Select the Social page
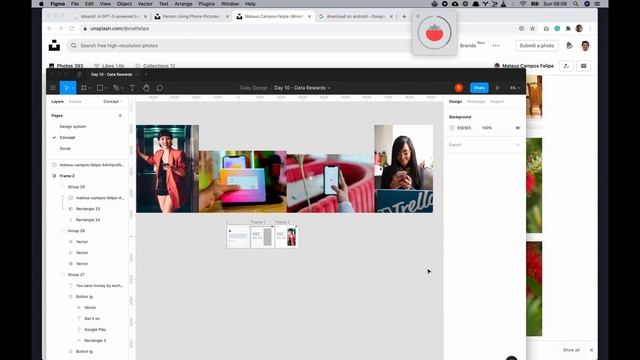Image resolution: width=640 pixels, height=360 pixels. 65,149
